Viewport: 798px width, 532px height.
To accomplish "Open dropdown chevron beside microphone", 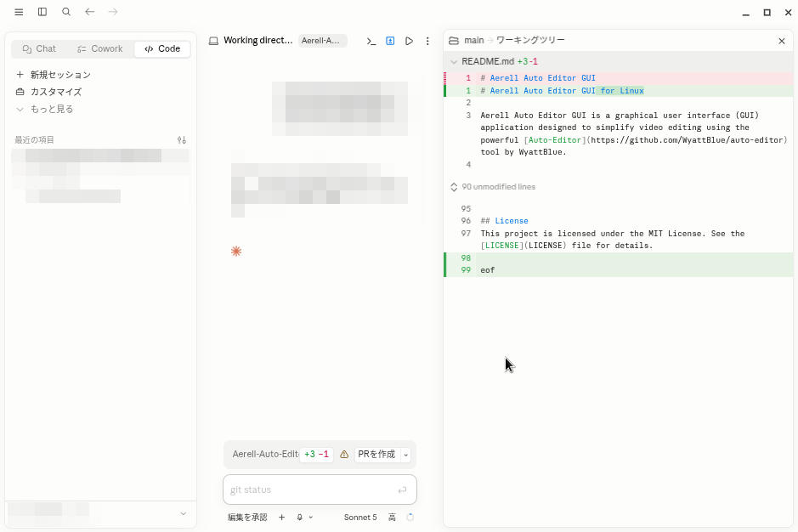I will click(311, 518).
